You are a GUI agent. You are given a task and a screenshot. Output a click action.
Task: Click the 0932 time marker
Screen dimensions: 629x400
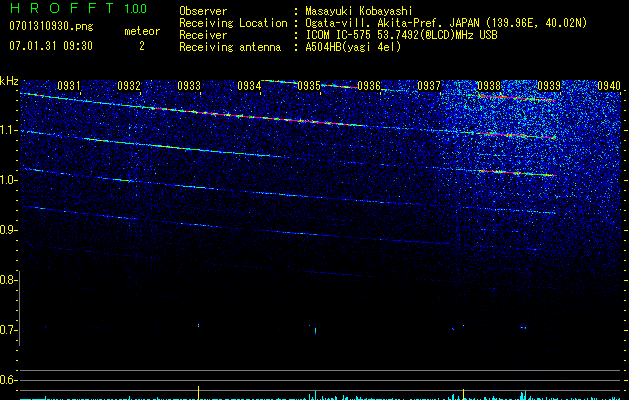pyautogui.click(x=129, y=85)
